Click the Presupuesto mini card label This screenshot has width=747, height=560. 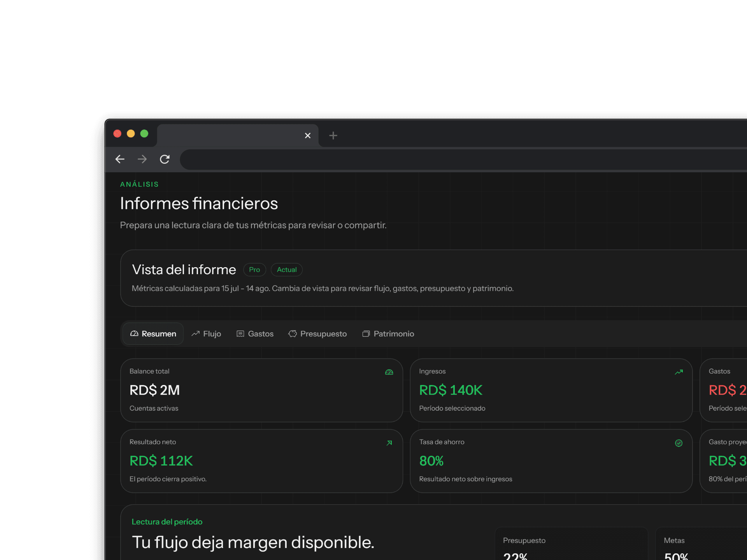(524, 541)
